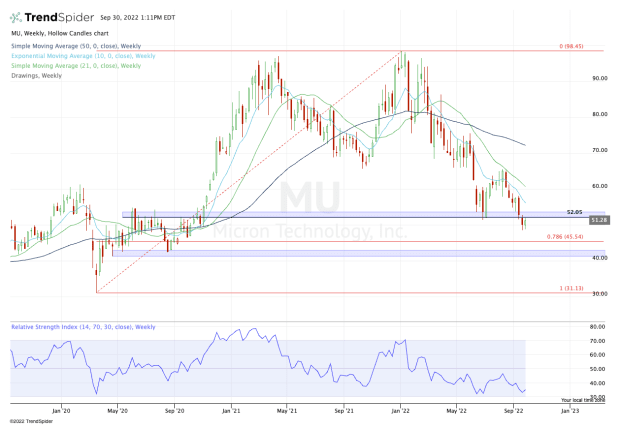This screenshot has height=426, width=620.
Task: Click the Jan '20 date axis label
Action: point(61,411)
